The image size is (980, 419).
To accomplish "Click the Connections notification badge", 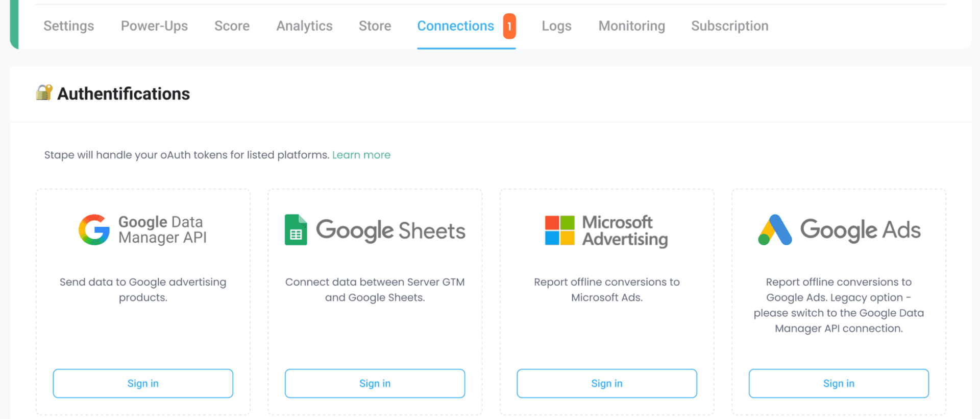I will coord(509,27).
